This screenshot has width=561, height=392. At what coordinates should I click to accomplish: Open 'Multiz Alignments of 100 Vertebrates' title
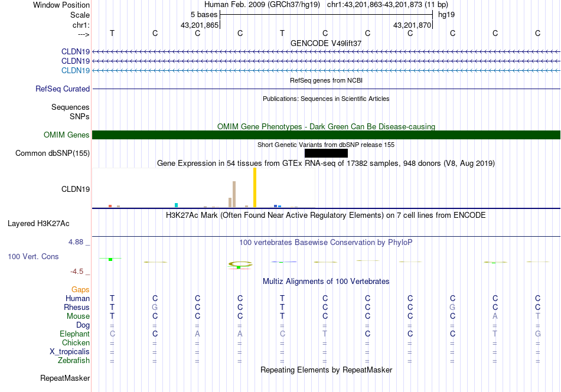pyautogui.click(x=326, y=282)
